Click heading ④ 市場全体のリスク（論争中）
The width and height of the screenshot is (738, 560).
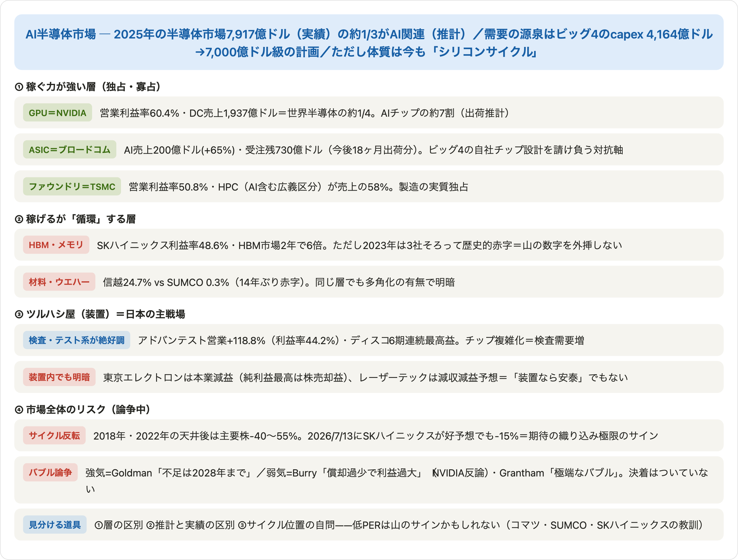coord(83,410)
